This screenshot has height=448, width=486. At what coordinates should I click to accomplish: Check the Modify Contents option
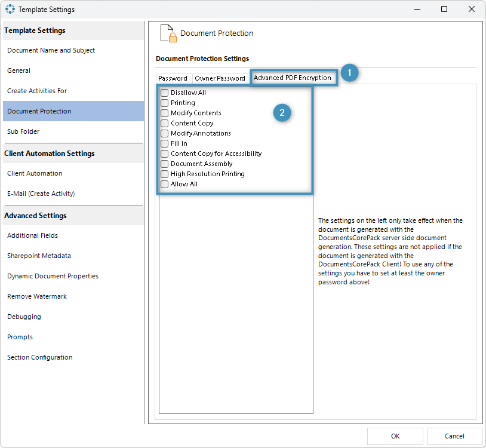point(165,113)
